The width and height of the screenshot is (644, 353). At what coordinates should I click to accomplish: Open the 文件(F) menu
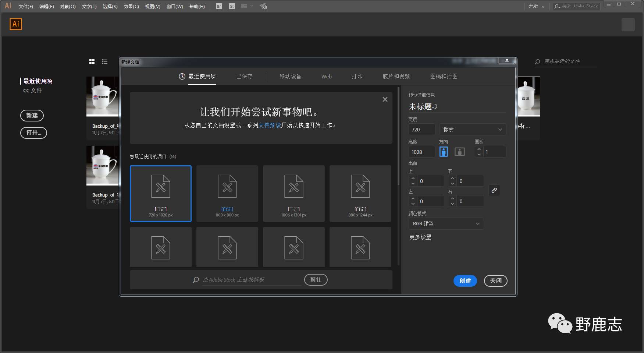[x=26, y=6]
